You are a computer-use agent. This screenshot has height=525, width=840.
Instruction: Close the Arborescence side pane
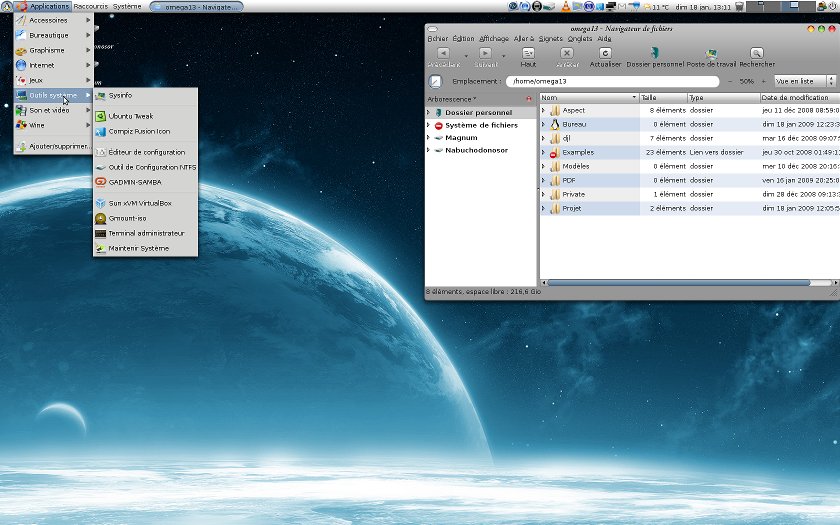tap(529, 99)
